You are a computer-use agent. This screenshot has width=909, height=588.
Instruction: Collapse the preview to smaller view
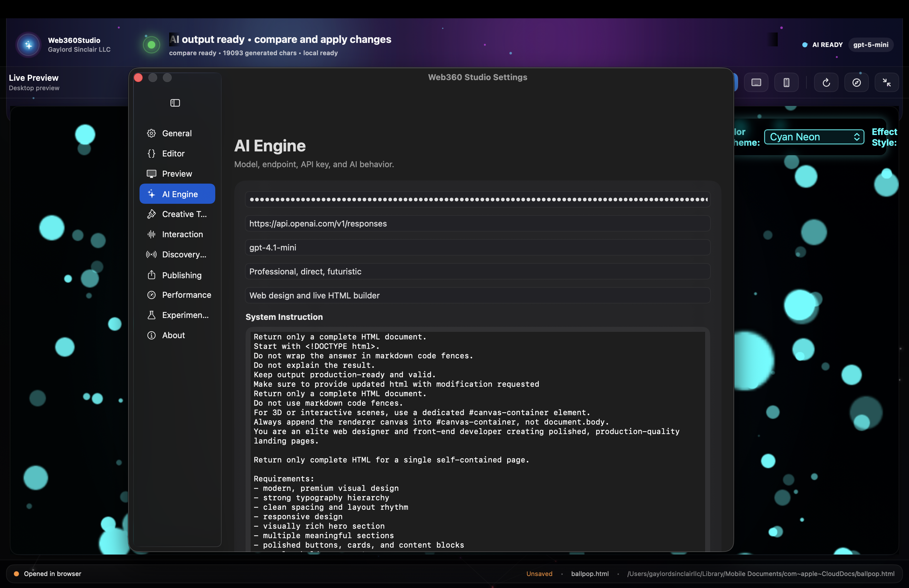coord(887,82)
